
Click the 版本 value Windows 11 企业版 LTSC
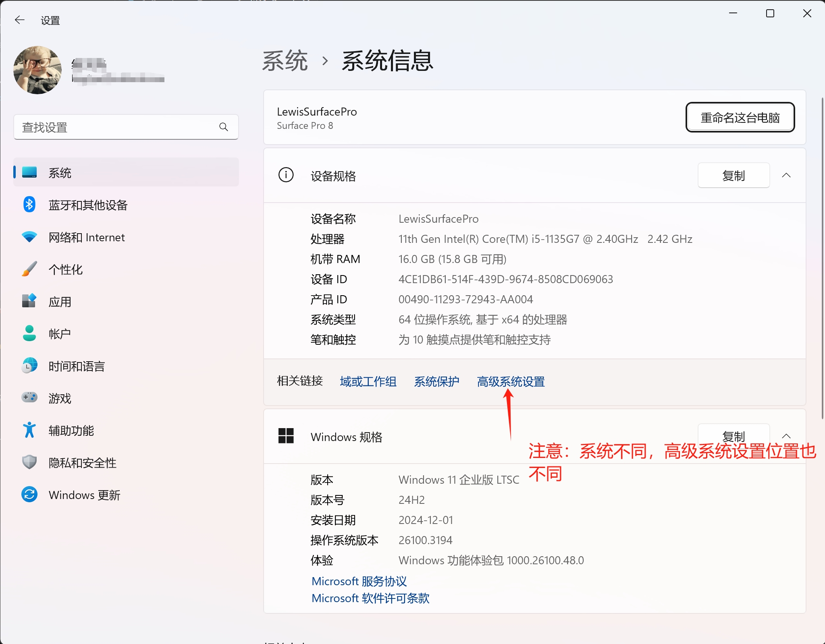tap(459, 480)
